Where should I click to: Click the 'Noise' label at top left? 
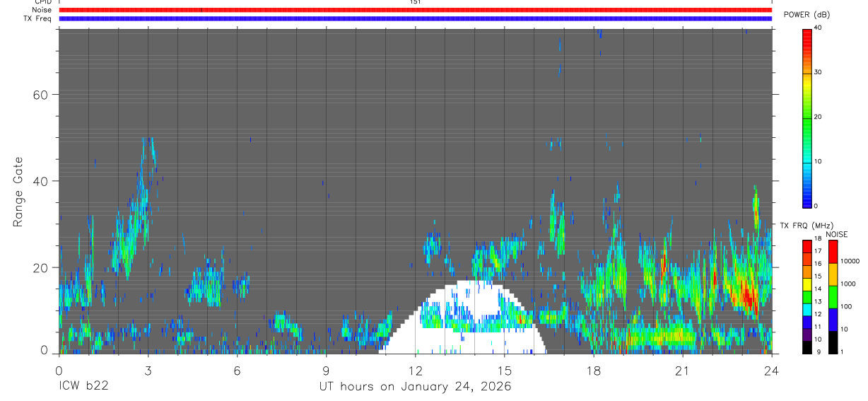(x=42, y=10)
